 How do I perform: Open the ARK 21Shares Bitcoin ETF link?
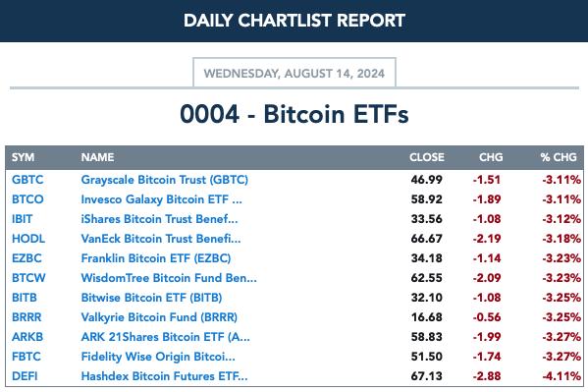coord(165,337)
